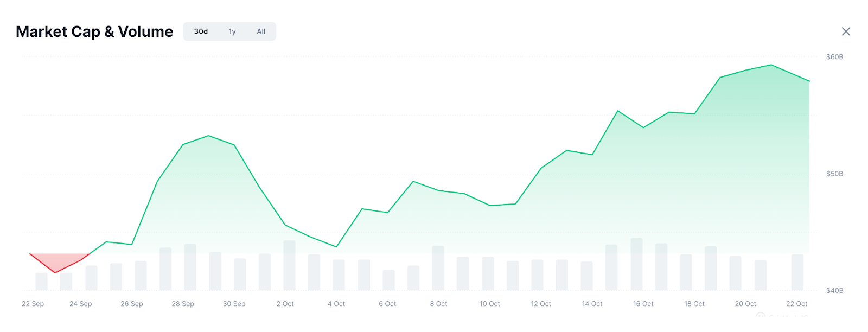Click the shortest volume bar near 6 Oct

pos(388,280)
